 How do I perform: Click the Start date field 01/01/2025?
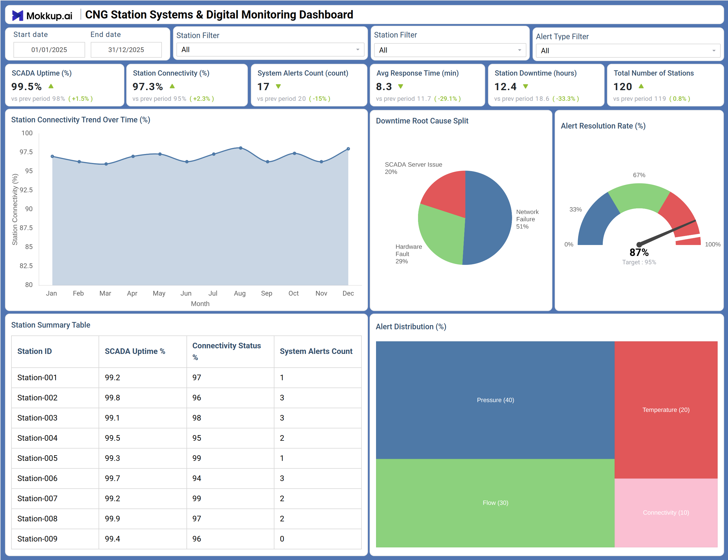point(49,50)
